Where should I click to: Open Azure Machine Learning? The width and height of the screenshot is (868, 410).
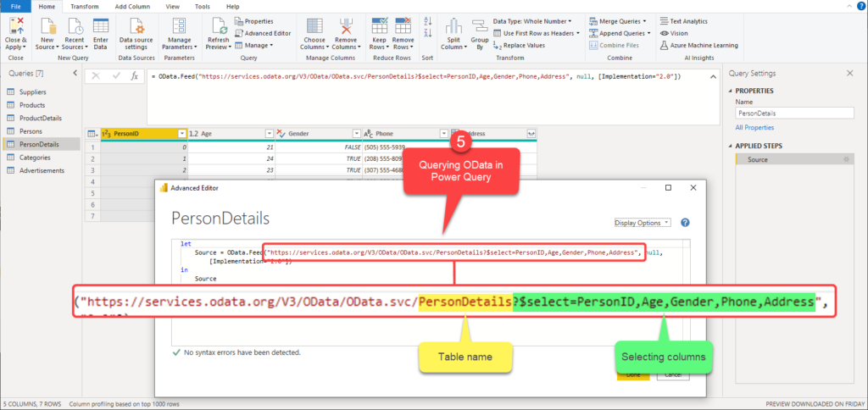tap(699, 46)
